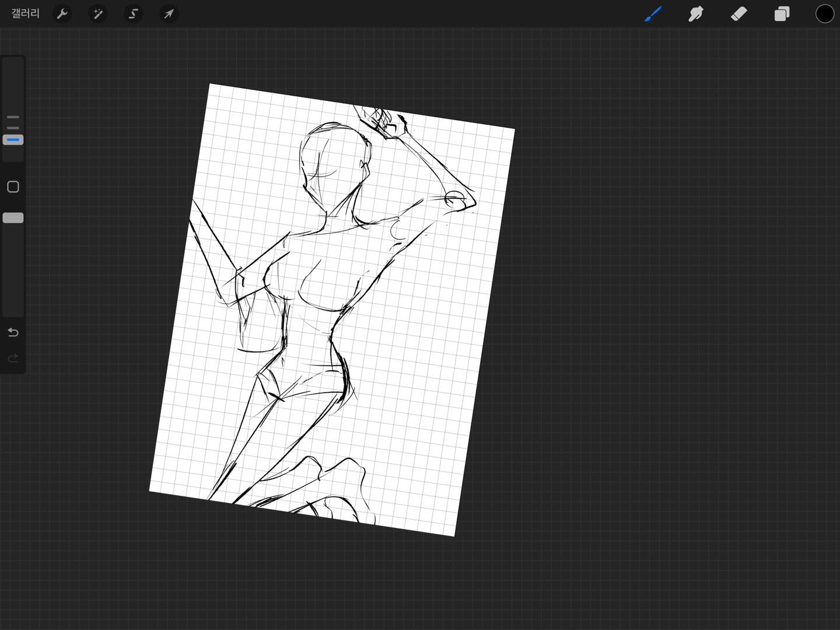Click the sketch canvas artwork

click(x=332, y=310)
